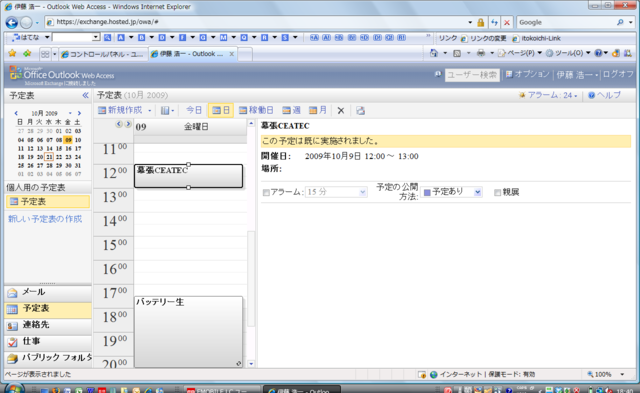Open オプション settings
The image size is (640, 393).
(x=528, y=74)
